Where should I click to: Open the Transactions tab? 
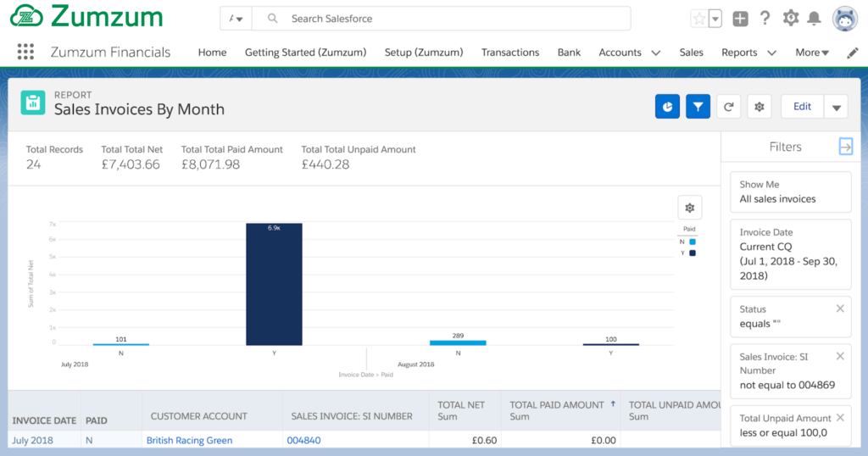(x=509, y=52)
